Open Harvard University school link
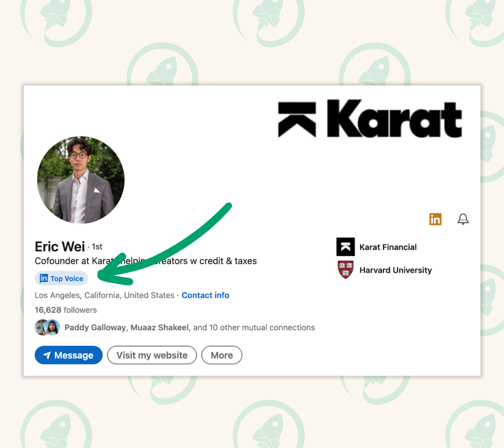 (395, 270)
